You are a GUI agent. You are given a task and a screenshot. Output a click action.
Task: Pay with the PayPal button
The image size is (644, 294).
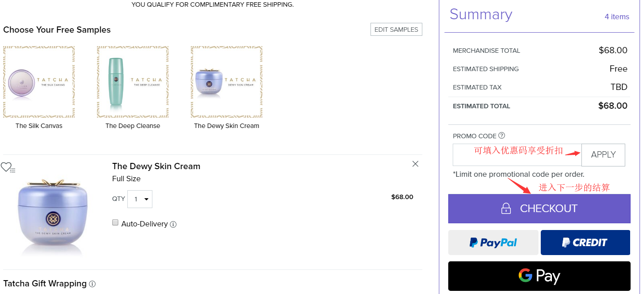pyautogui.click(x=493, y=243)
